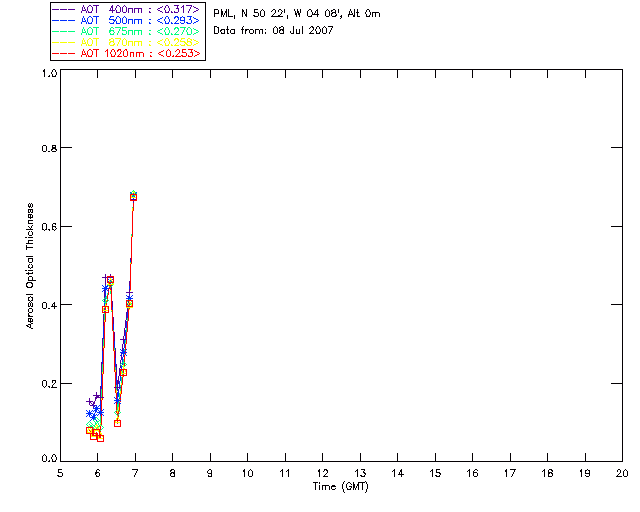The height and width of the screenshot is (512, 640).
Task: Select the mean value <0.293> in legend
Action: tap(178, 20)
